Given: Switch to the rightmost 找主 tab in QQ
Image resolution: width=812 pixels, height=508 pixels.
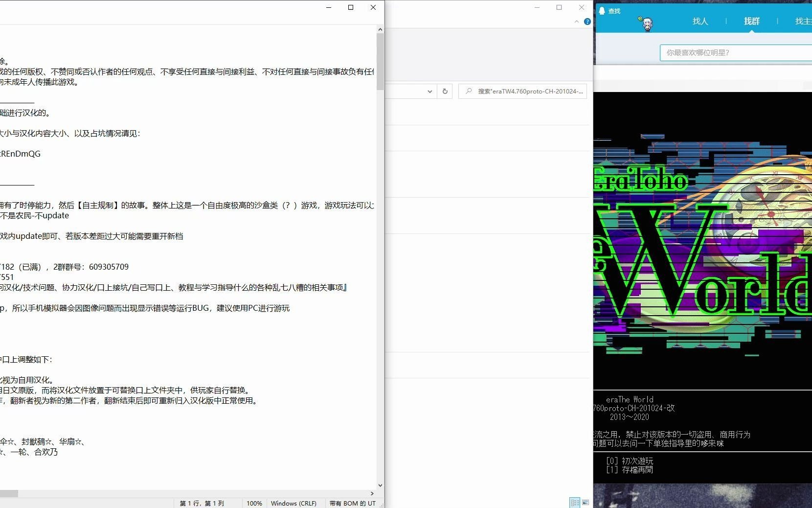Looking at the screenshot, I should tap(803, 21).
